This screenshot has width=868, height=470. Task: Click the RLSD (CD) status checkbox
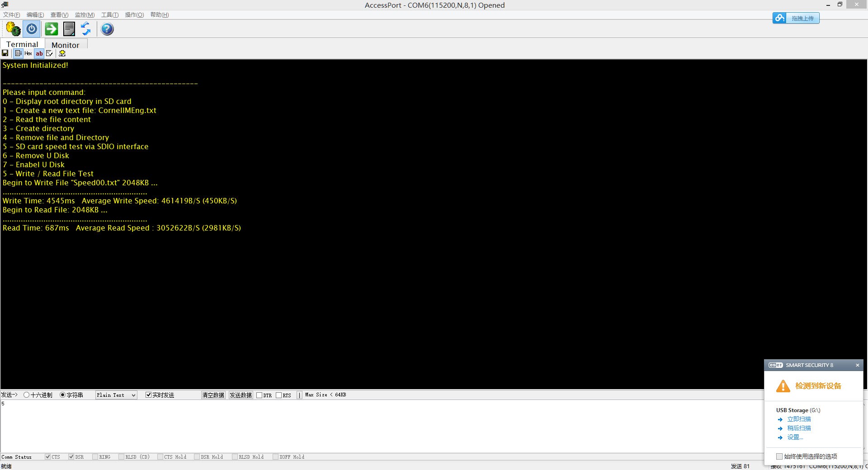pos(121,457)
